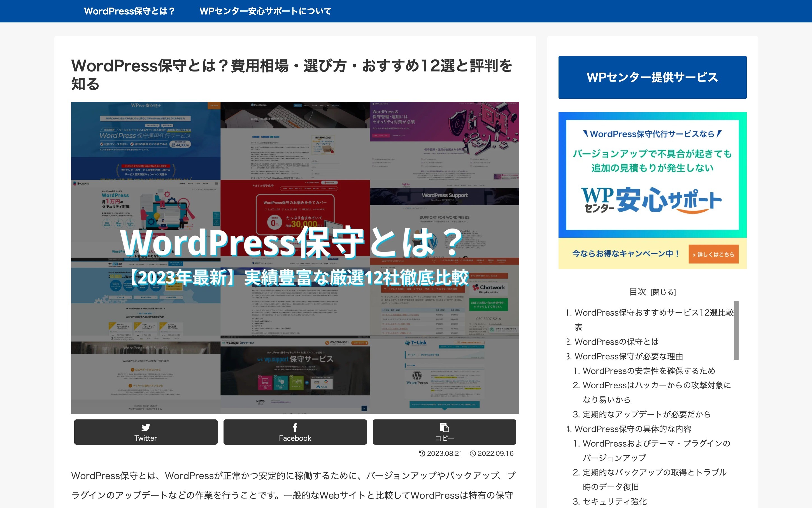Screen dimensions: 812x508
Task: Open TOC item '定期的なアップデートが必要だから'
Action: 646,414
